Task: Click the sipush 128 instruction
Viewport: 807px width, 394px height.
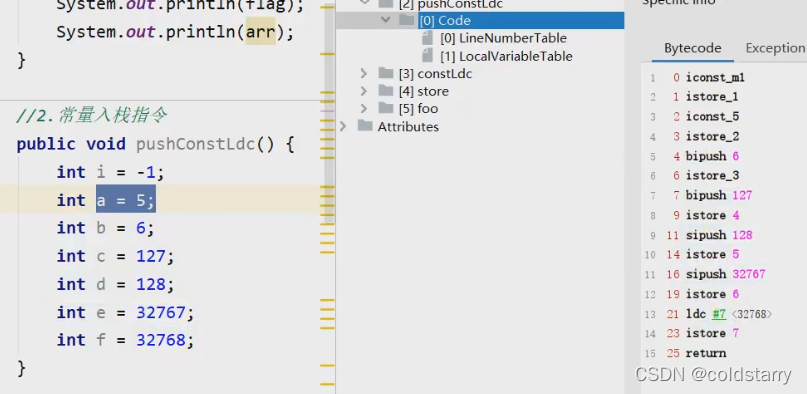Action: pyautogui.click(x=719, y=235)
